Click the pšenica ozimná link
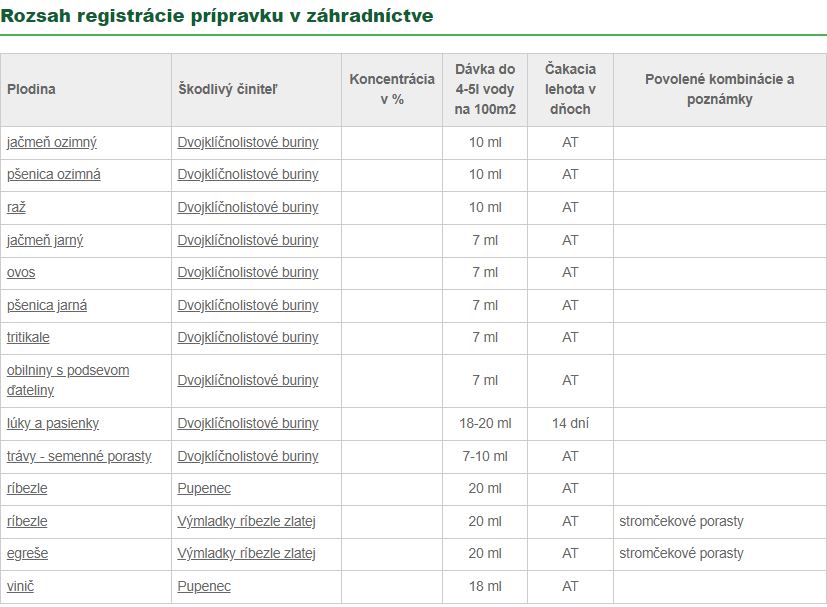 click(54, 175)
